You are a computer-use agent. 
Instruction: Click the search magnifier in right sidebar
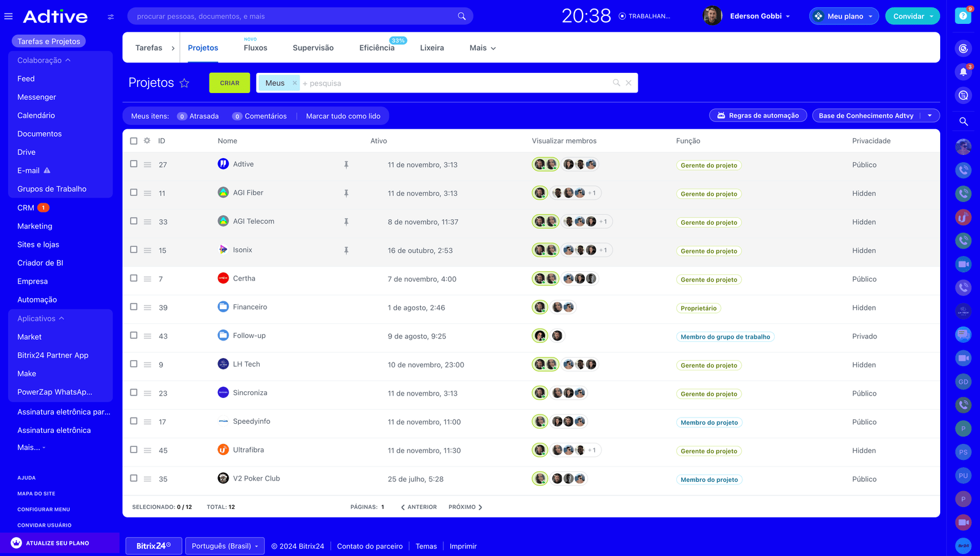point(963,121)
